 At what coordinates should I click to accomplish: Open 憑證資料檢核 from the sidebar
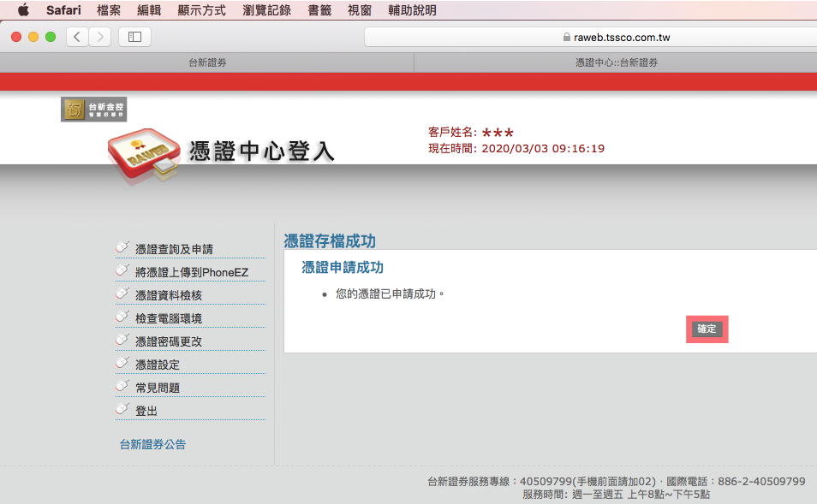pyautogui.click(x=169, y=295)
